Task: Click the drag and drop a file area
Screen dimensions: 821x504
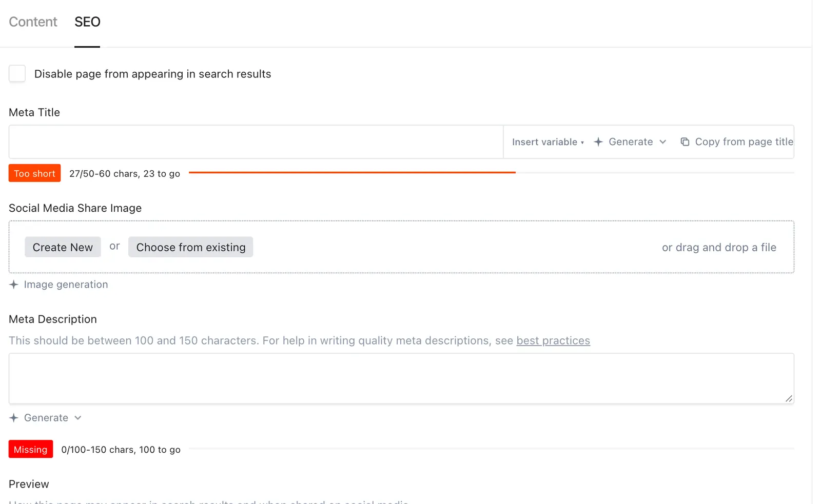Action: (x=719, y=247)
